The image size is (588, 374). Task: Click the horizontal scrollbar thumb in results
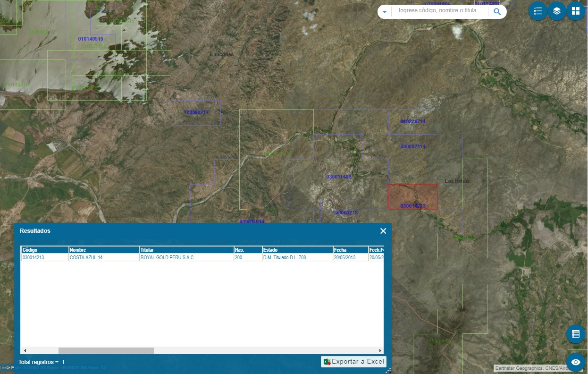106,351
